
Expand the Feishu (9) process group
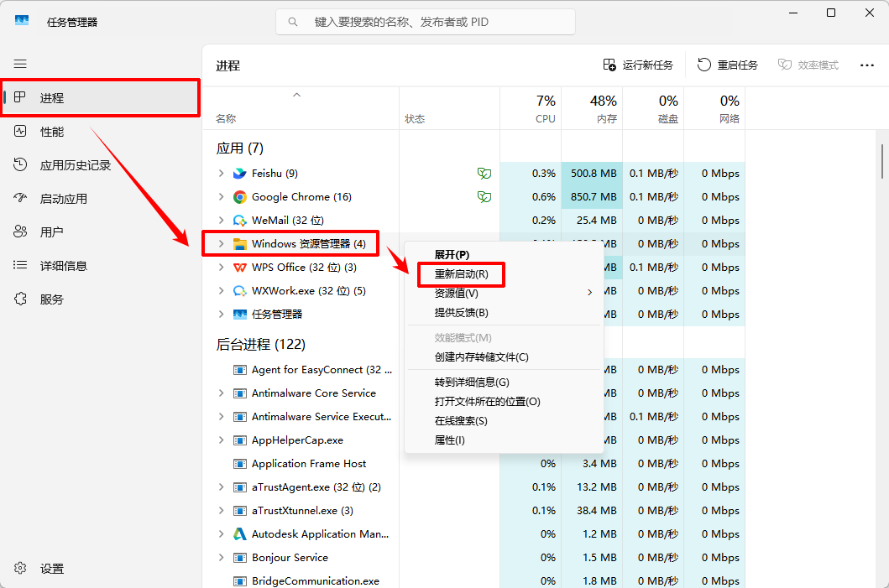click(x=221, y=174)
